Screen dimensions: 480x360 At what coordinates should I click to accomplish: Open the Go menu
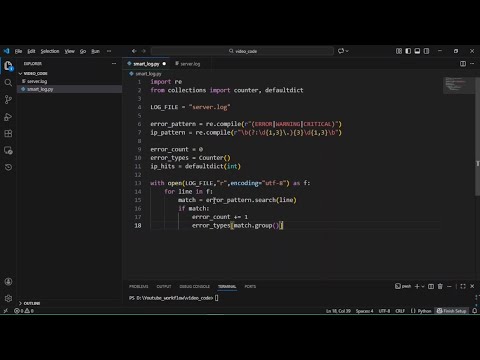click(83, 51)
